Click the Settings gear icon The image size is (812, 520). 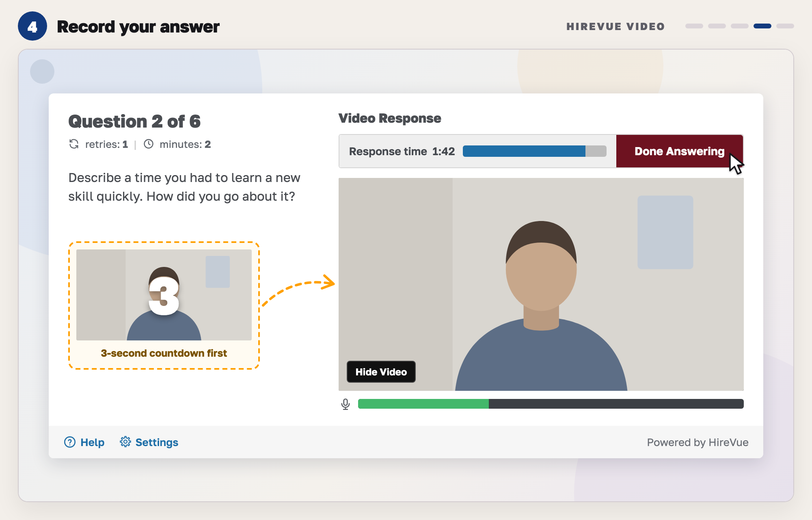(x=125, y=442)
